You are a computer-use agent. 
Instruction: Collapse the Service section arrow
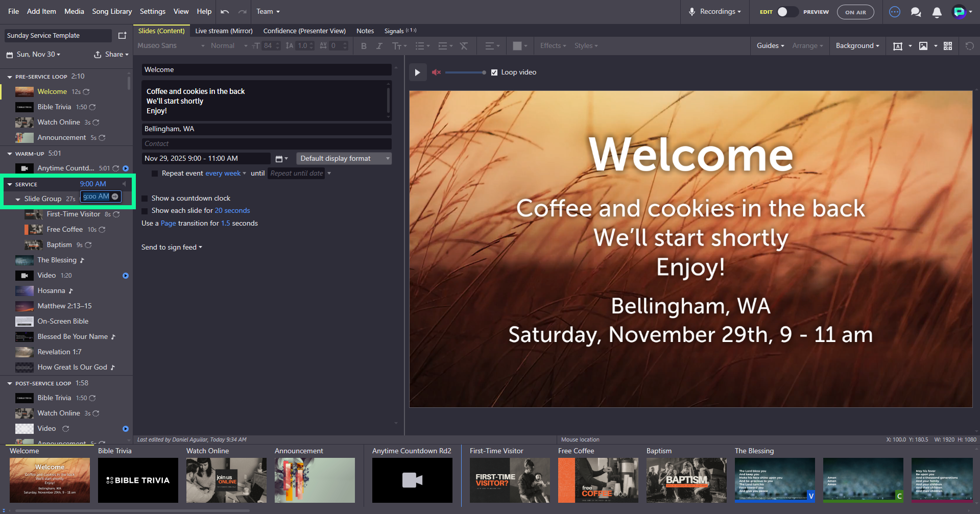click(x=10, y=184)
